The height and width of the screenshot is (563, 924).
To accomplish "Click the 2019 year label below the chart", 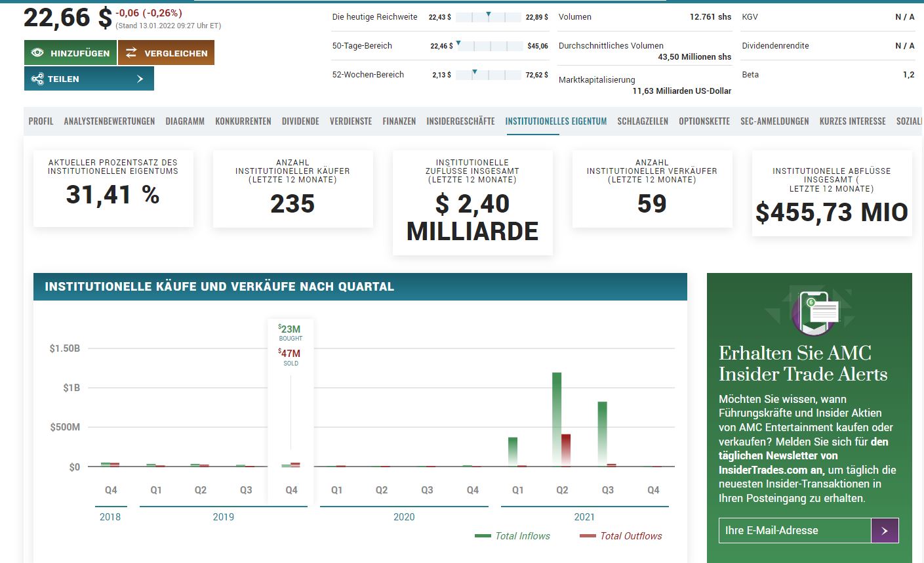I will (224, 517).
